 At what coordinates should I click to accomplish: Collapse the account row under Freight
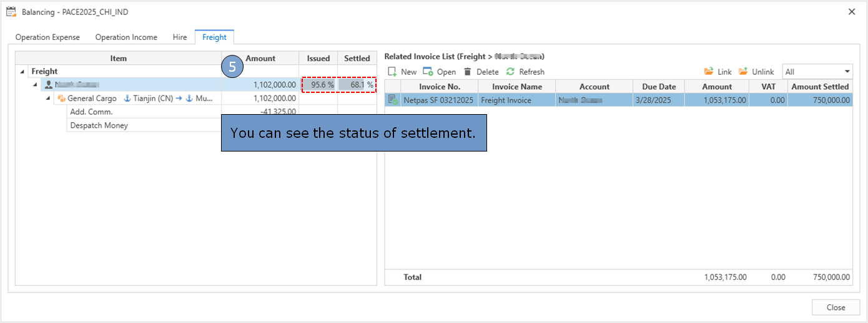pos(36,85)
